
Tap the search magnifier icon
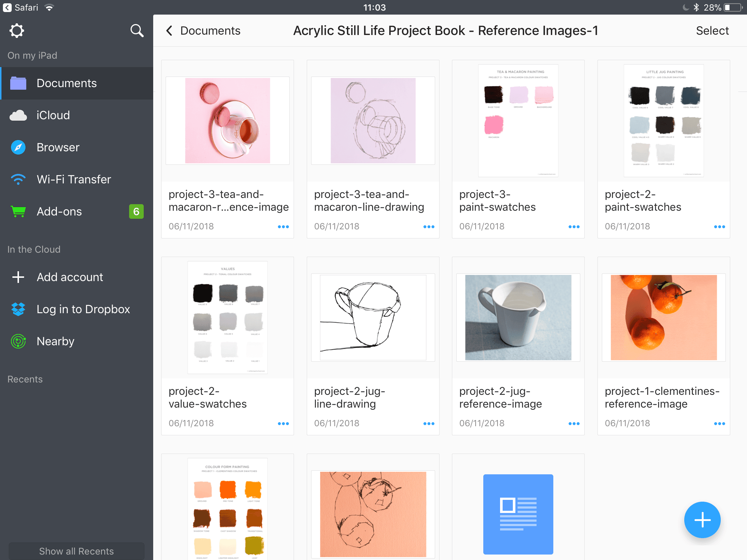coord(137,31)
